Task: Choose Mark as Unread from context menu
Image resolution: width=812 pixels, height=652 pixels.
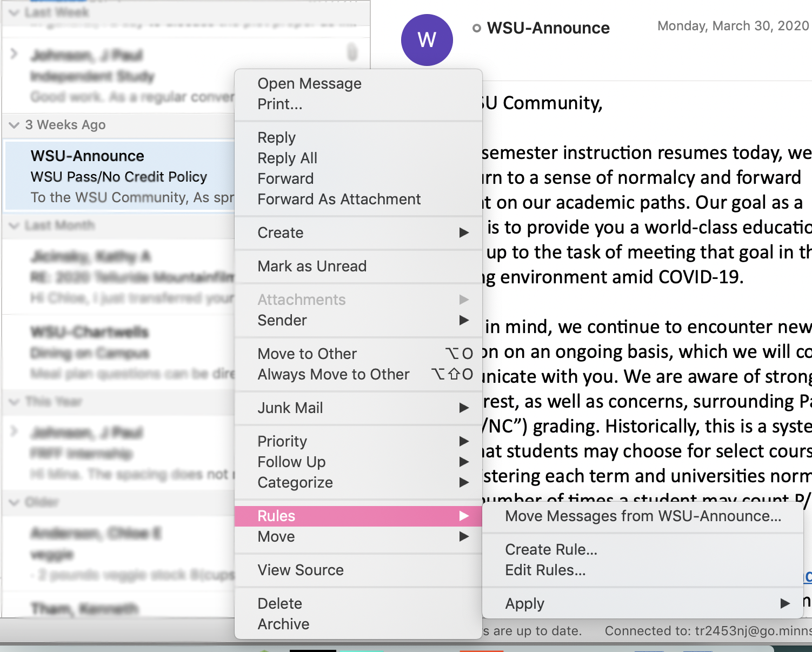Action: click(x=312, y=266)
